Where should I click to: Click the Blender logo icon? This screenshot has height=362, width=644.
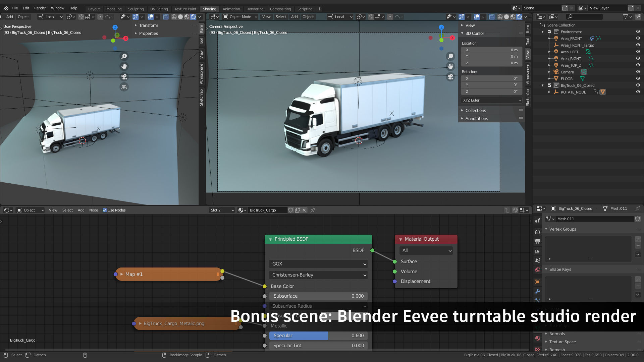(x=6, y=8)
